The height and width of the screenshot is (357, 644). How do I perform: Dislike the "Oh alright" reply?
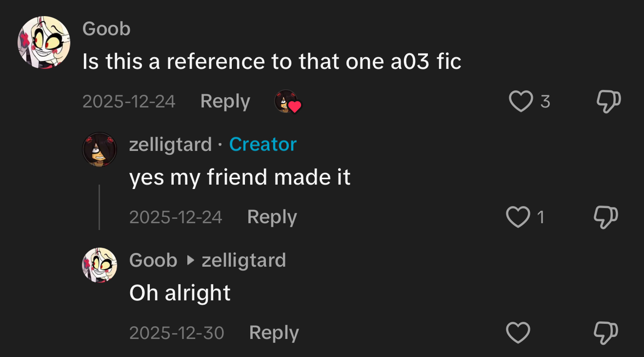(606, 333)
